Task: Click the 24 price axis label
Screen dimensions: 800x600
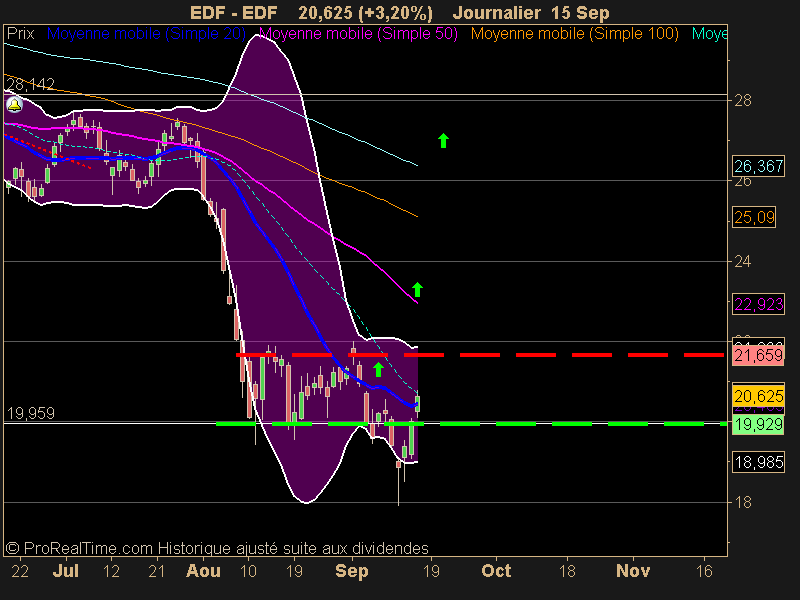Action: 743,262
